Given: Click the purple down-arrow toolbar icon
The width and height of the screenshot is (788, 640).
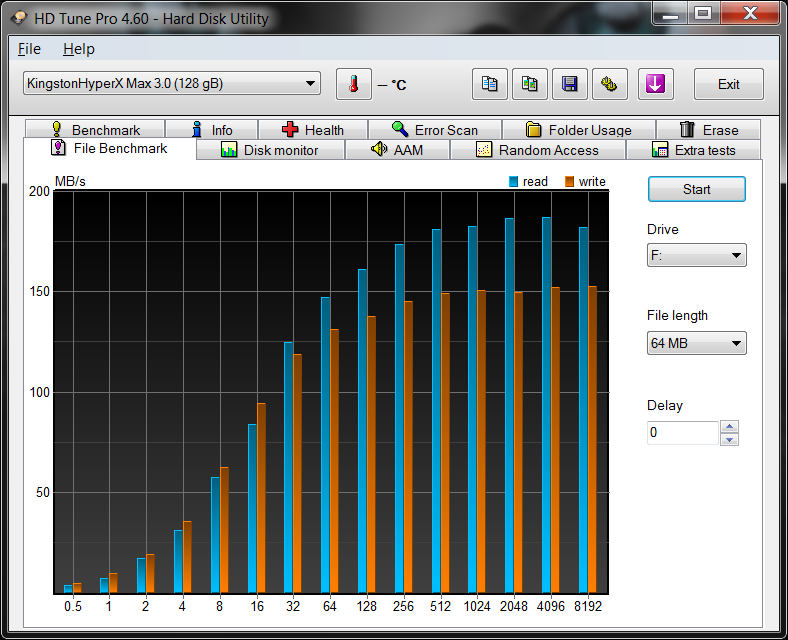Looking at the screenshot, I should 655,84.
